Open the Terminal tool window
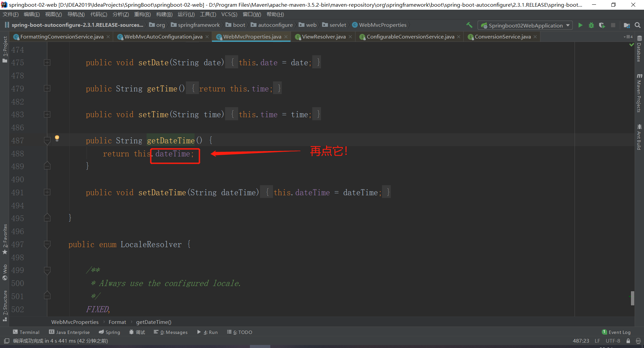Image resolution: width=644 pixels, height=348 pixels. tap(26, 332)
